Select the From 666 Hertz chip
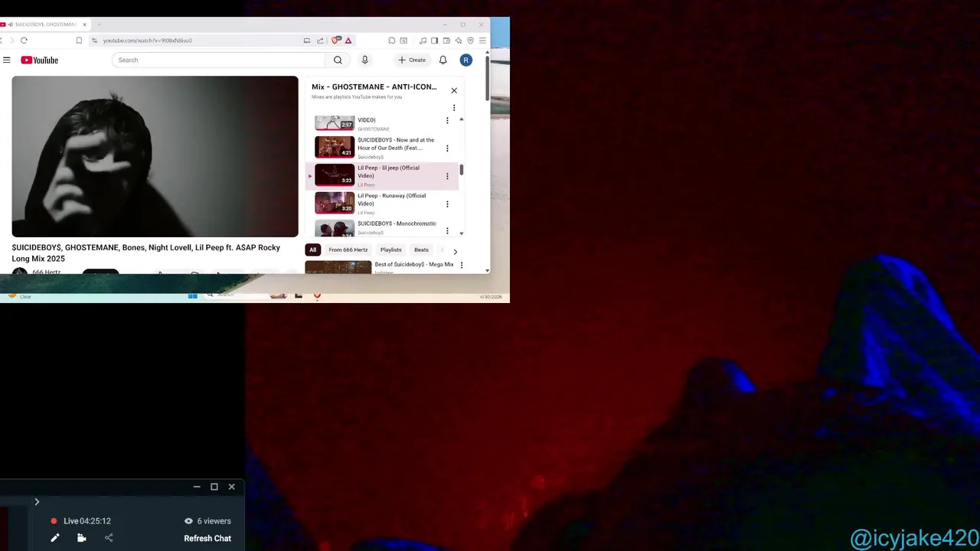Screen dimensions: 980x551 pyautogui.click(x=348, y=249)
